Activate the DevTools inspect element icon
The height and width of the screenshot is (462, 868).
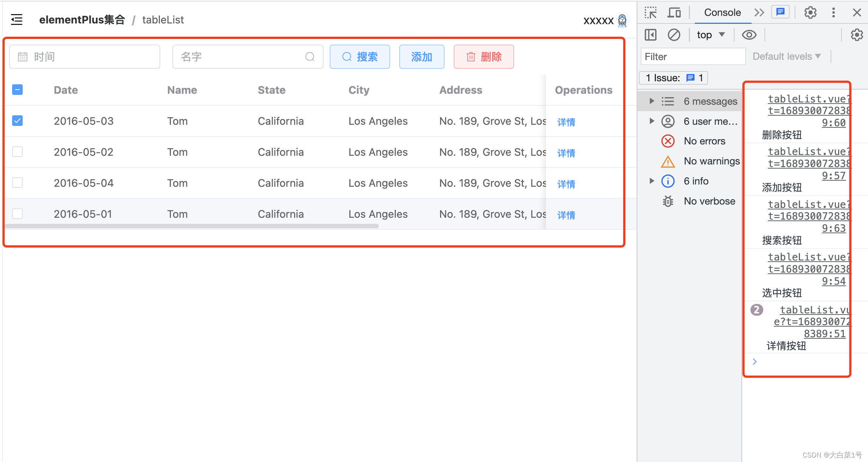(651, 12)
